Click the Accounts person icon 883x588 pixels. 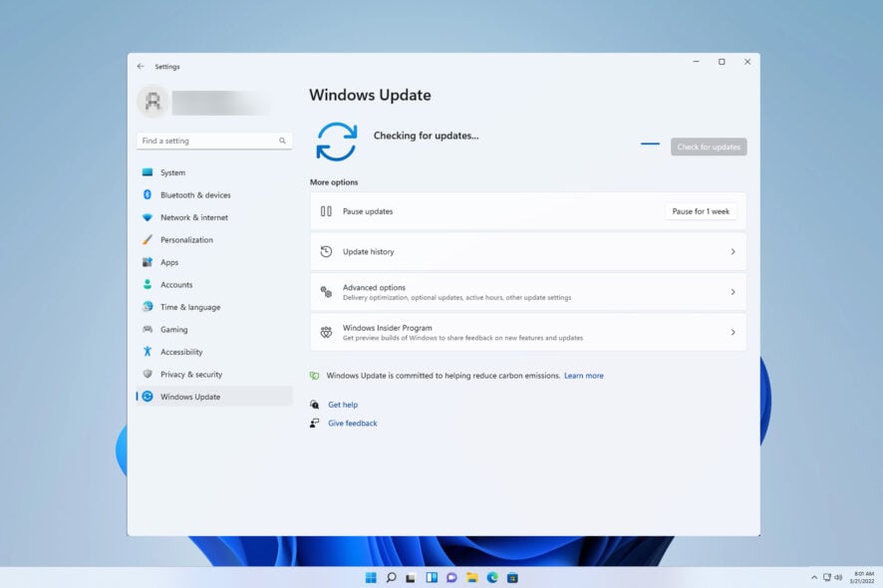click(x=147, y=284)
